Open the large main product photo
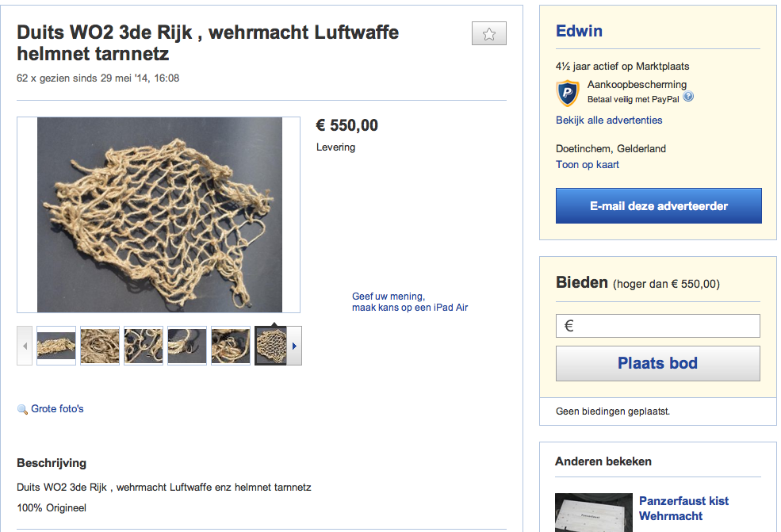The image size is (781, 532). (x=159, y=215)
